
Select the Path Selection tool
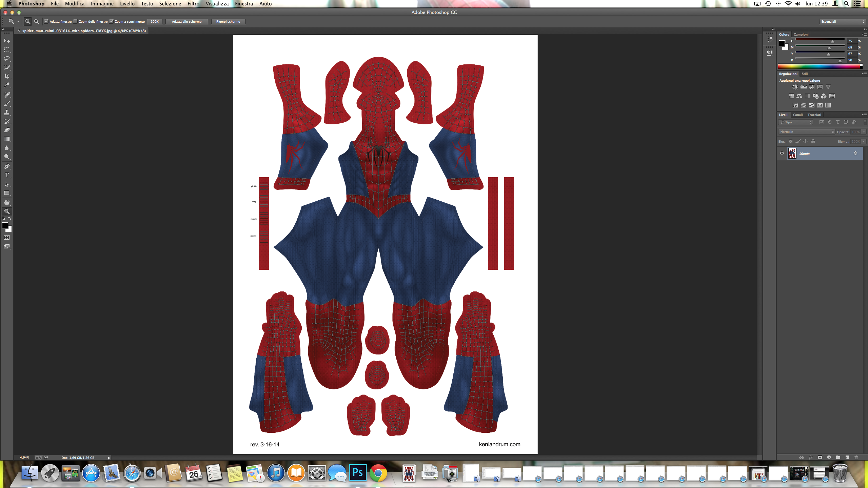click(7, 184)
